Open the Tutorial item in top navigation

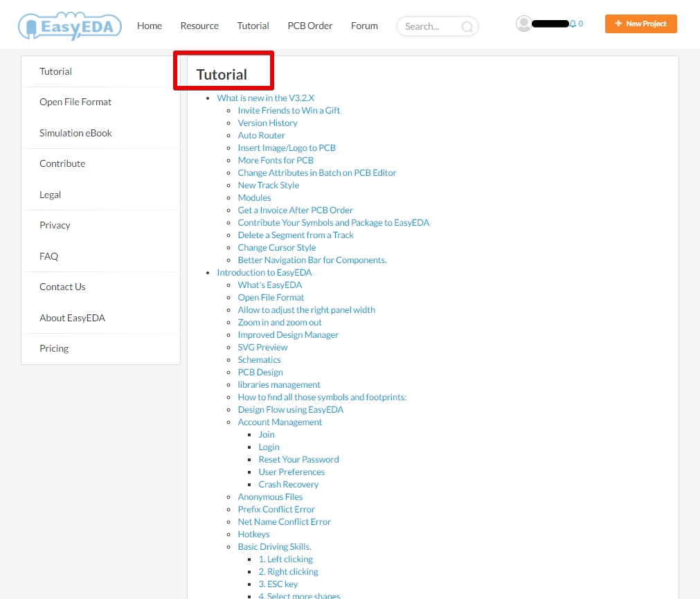(x=253, y=26)
